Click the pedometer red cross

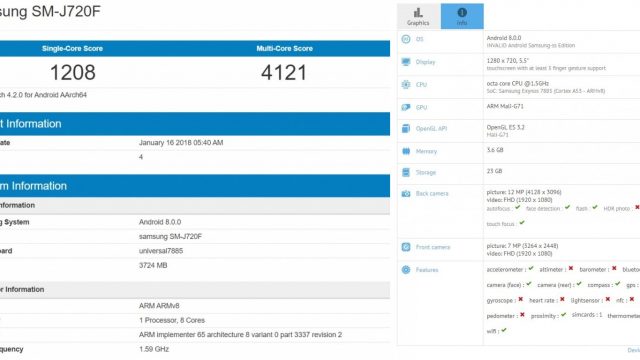[x=522, y=315]
